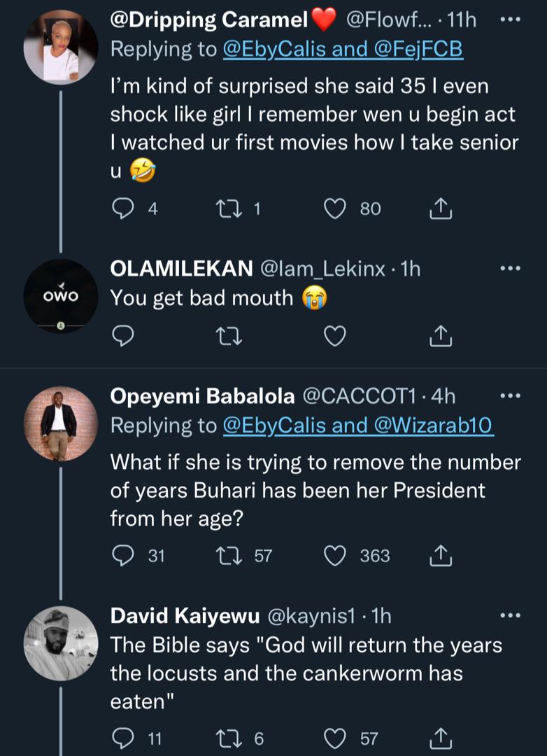This screenshot has width=547, height=756.
Task: Retweet Dripping Caramel's tweet
Action: click(x=227, y=208)
